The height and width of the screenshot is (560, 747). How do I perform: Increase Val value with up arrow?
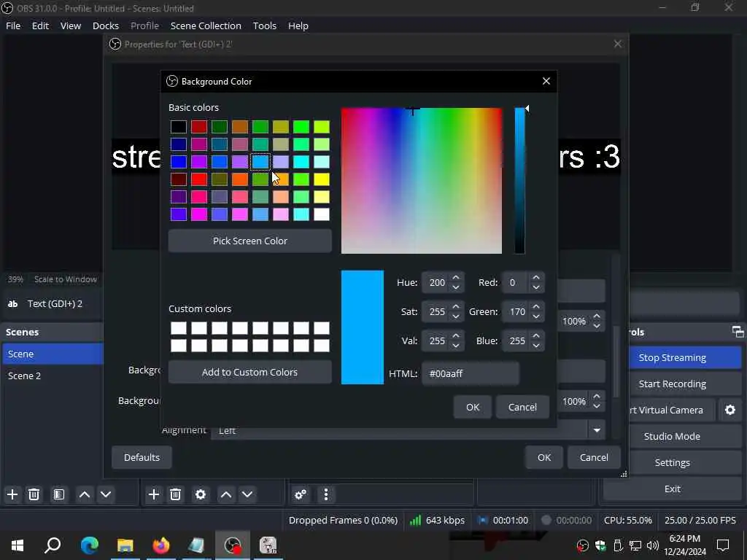[456, 336]
